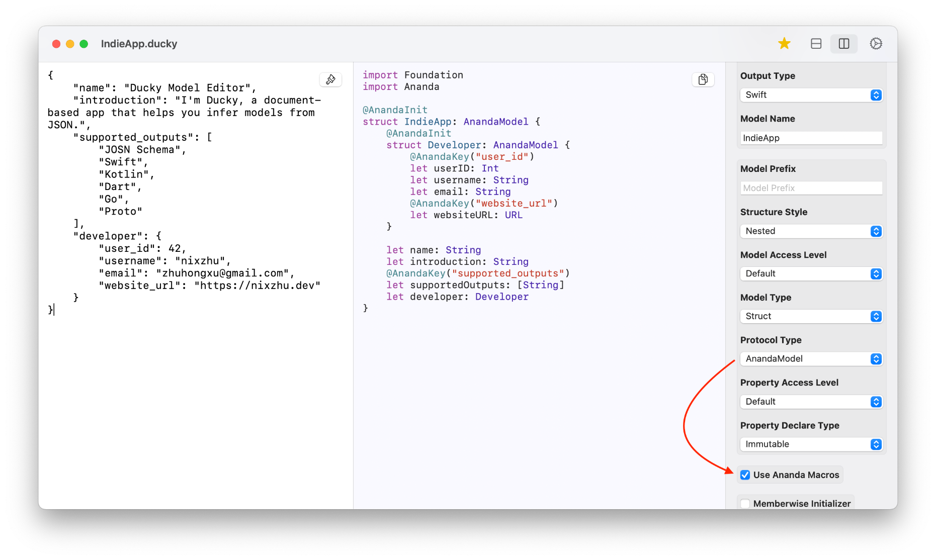Click the @AnandaKey("supported_outputs") line
Image resolution: width=936 pixels, height=560 pixels.
pos(478,273)
